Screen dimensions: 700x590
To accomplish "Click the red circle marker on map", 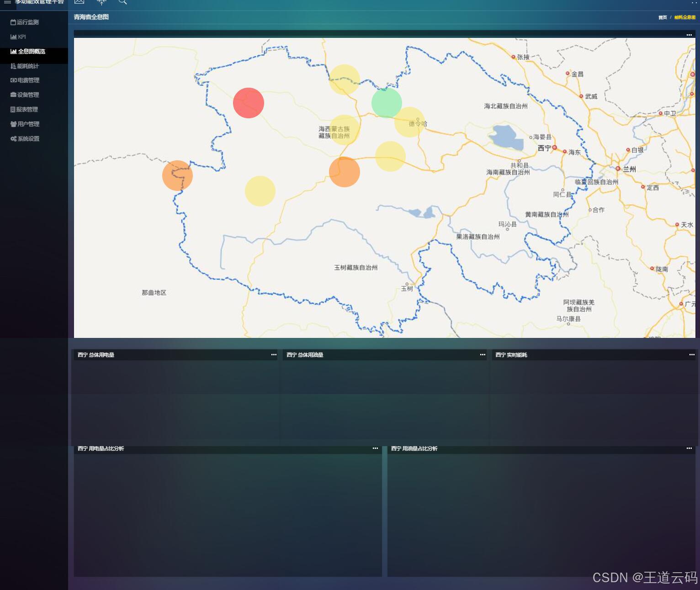I will click(x=249, y=103).
